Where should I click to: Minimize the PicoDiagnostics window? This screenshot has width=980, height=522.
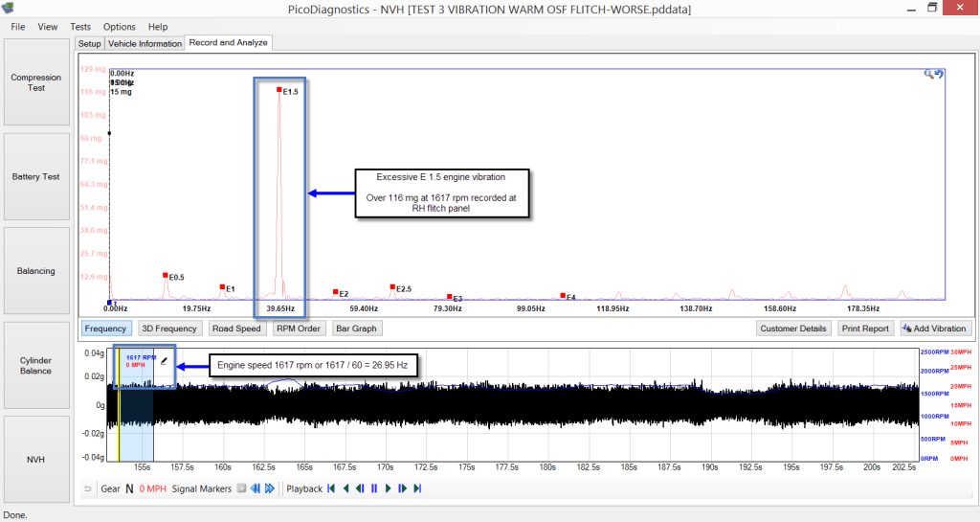912,9
